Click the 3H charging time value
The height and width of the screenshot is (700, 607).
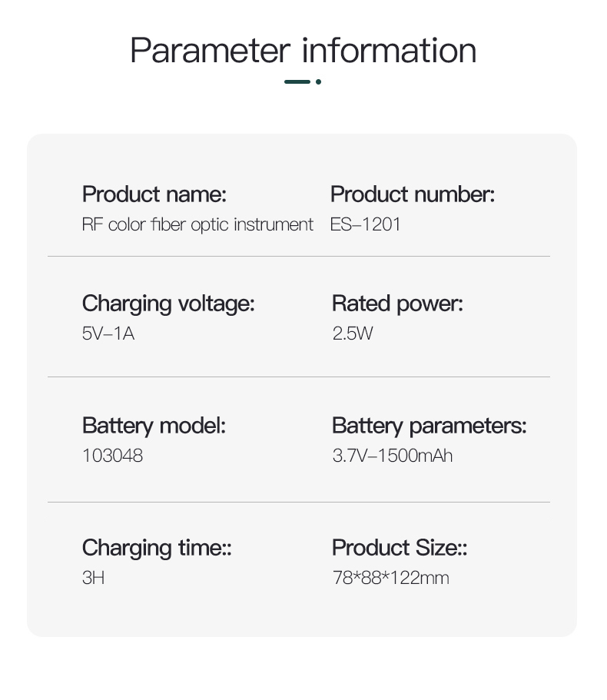tap(93, 578)
